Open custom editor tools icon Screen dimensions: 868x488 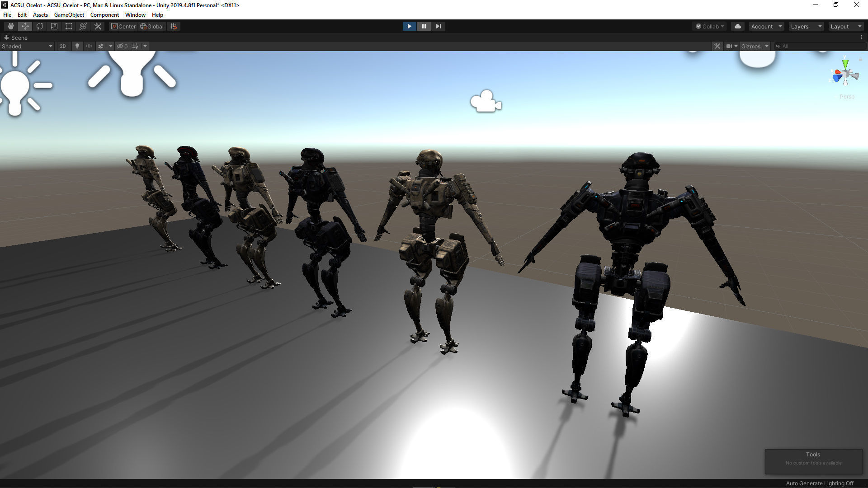point(98,26)
